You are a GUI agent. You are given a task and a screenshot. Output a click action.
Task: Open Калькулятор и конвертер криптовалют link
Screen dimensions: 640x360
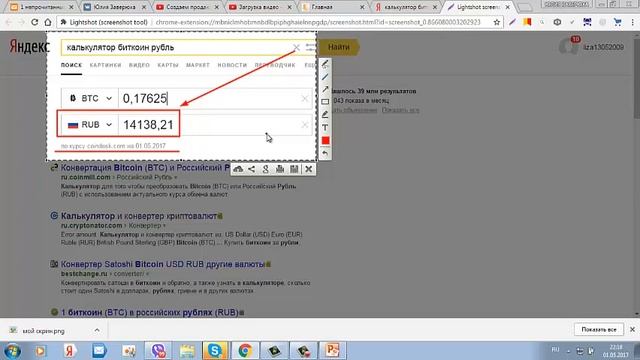(x=139, y=216)
